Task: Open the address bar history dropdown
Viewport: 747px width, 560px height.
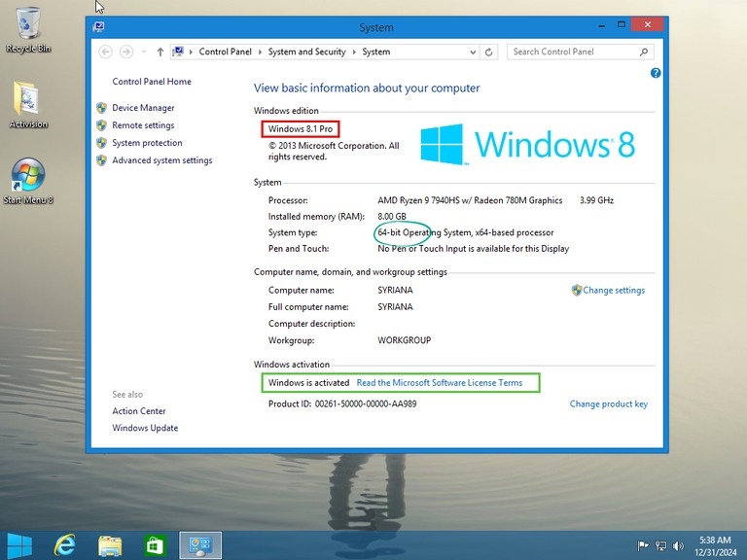Action: pos(472,52)
